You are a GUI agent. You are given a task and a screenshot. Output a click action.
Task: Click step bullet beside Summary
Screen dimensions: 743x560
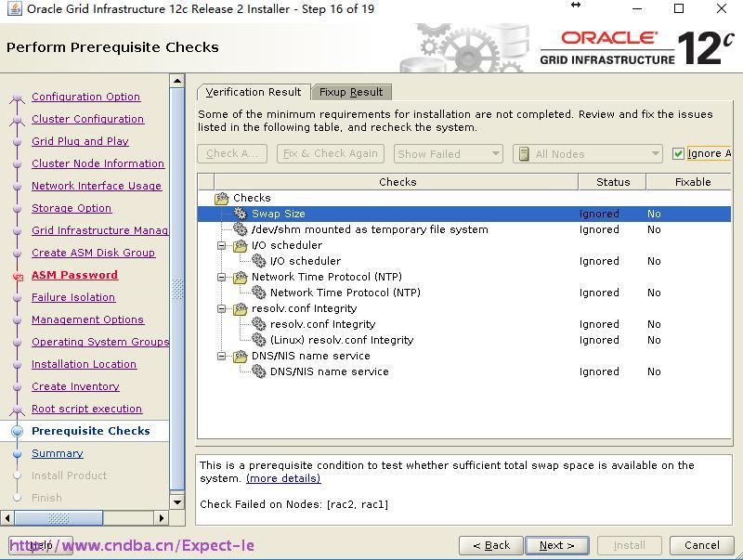click(17, 453)
